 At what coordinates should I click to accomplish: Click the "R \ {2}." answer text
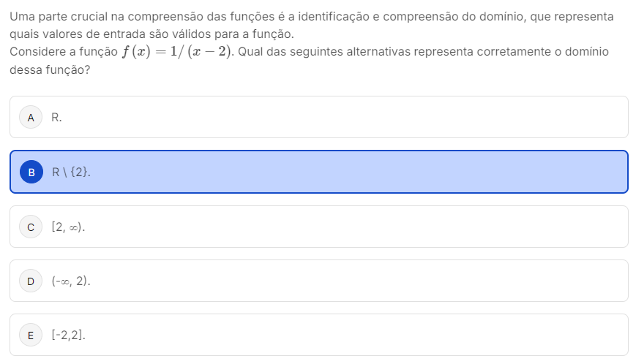(x=71, y=172)
